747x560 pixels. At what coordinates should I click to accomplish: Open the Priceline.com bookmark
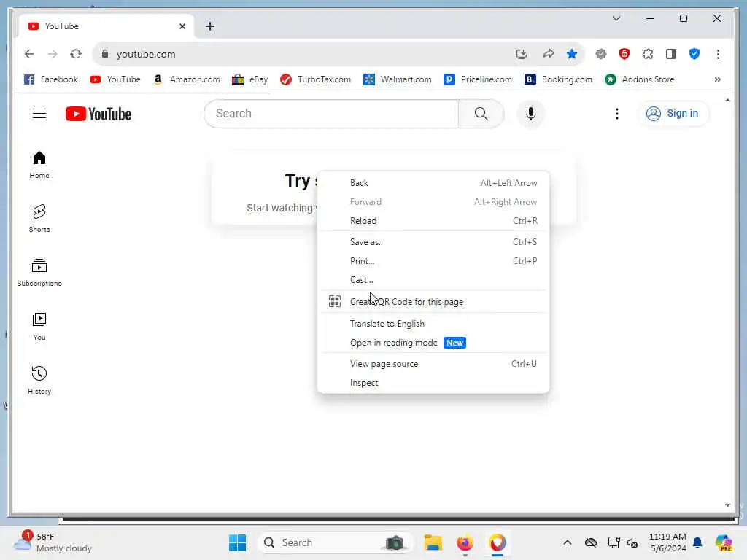pyautogui.click(x=479, y=79)
